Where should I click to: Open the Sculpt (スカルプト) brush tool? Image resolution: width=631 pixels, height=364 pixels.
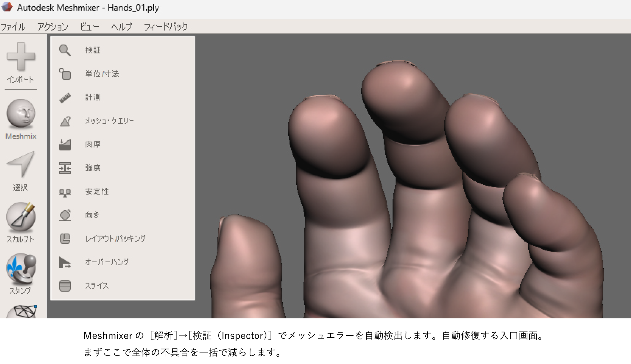coord(21,217)
